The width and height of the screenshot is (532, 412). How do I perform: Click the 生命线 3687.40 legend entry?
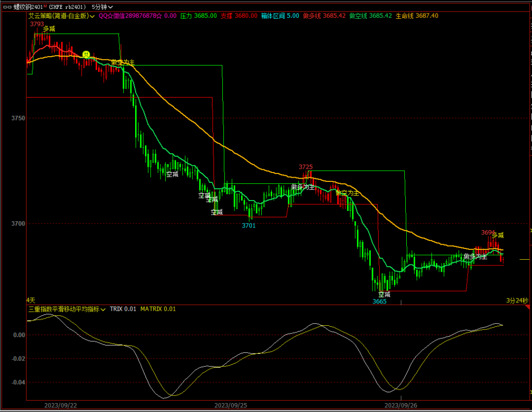pyautogui.click(x=417, y=16)
